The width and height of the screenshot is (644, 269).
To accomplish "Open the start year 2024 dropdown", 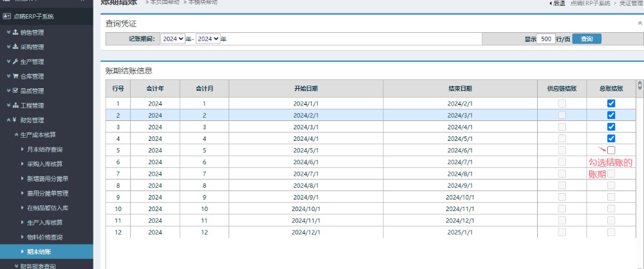I will point(173,39).
